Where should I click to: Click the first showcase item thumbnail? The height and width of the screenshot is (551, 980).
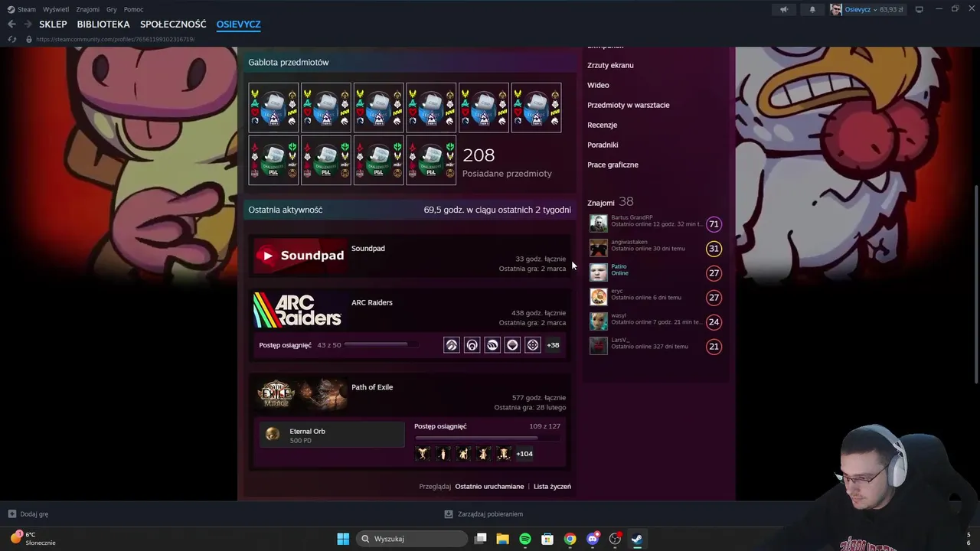click(273, 108)
